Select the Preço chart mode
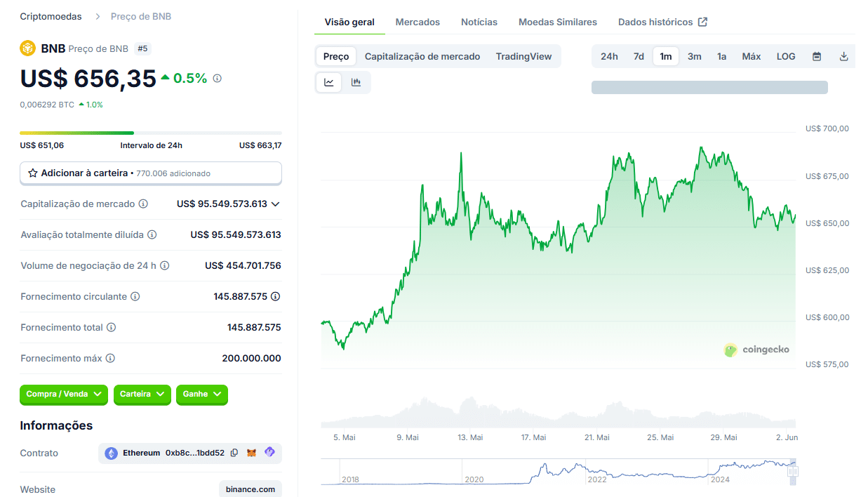This screenshot has width=868, height=497. click(336, 56)
